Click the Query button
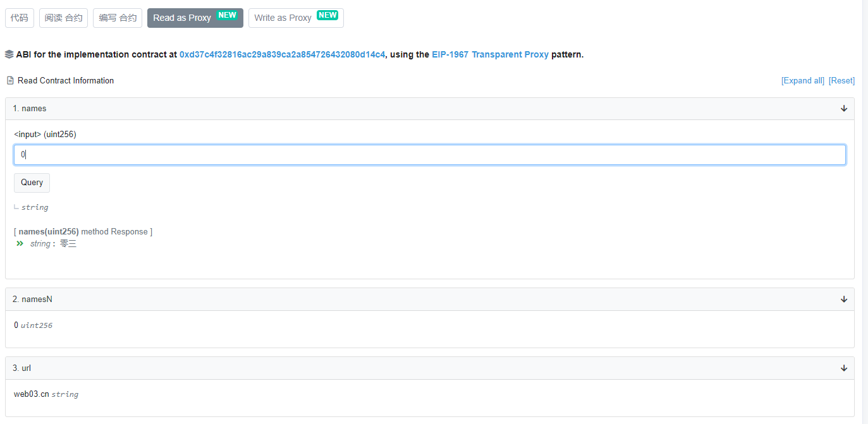Screen dimensions: 868x424 (x=32, y=183)
